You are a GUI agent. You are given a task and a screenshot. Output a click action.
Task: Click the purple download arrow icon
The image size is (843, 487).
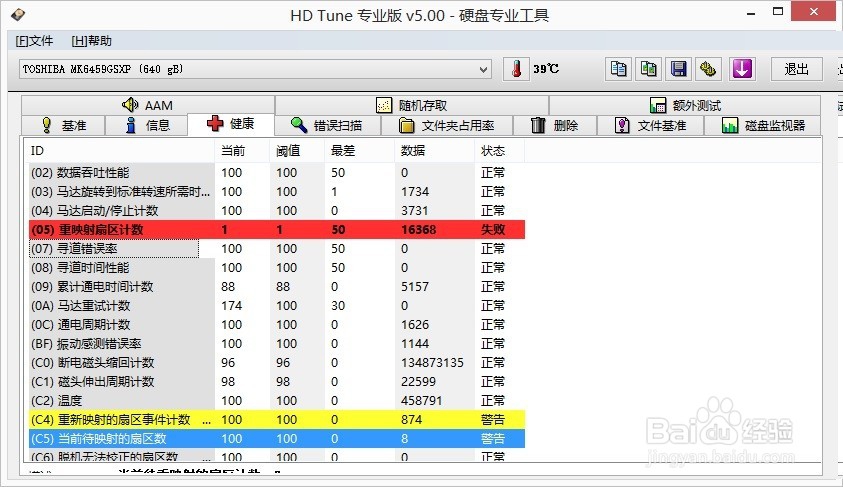(742, 69)
